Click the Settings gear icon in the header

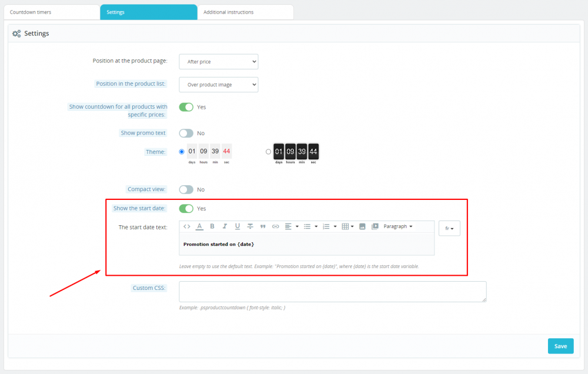tap(16, 34)
